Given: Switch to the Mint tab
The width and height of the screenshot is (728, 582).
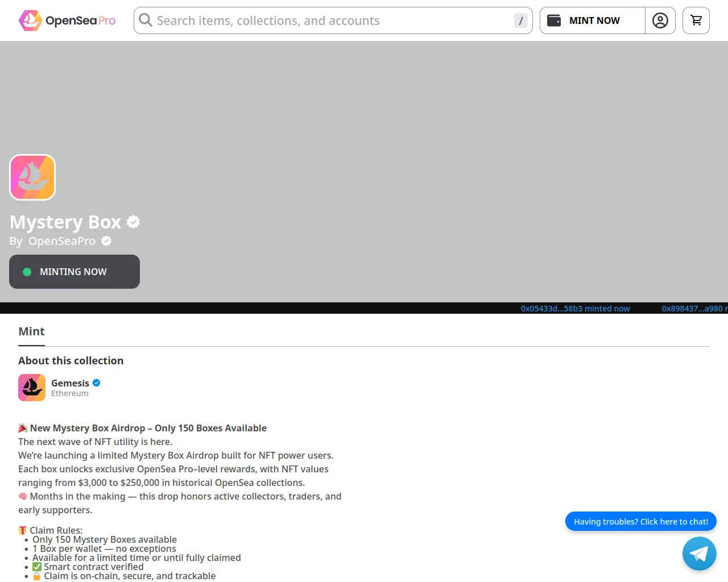Looking at the screenshot, I should [x=31, y=331].
